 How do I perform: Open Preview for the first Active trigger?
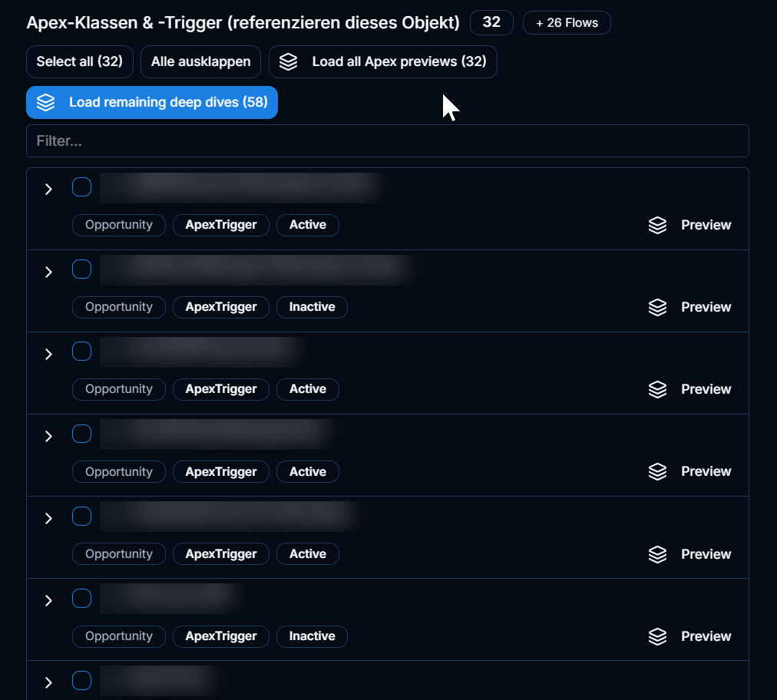pyautogui.click(x=689, y=225)
